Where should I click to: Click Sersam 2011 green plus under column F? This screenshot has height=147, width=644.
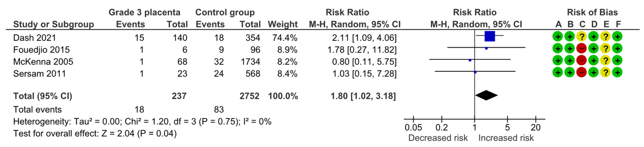[x=617, y=73]
